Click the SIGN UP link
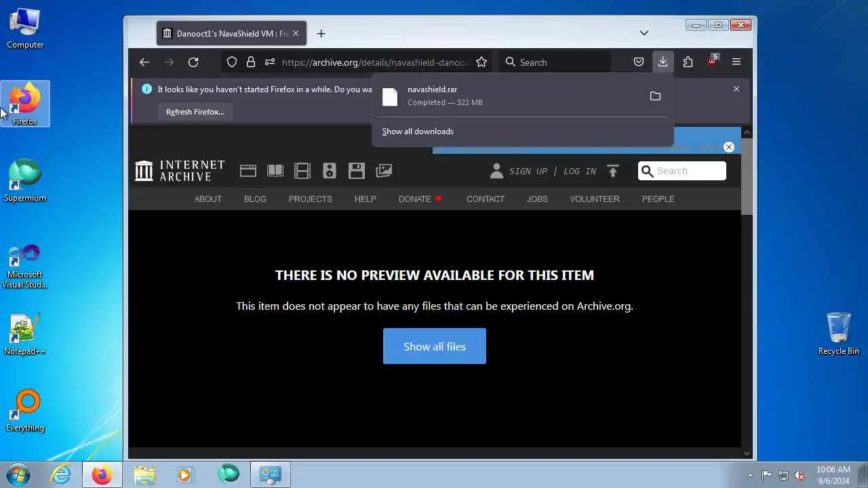868x488 pixels. click(x=528, y=171)
